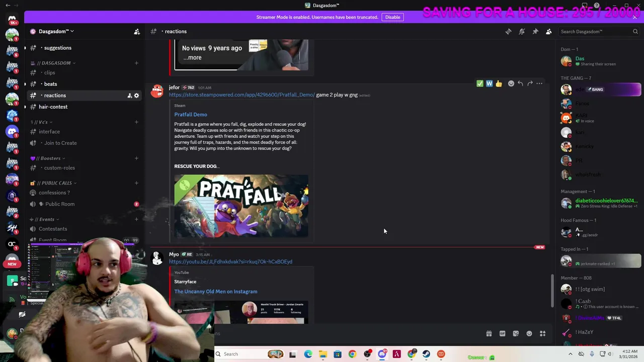The image size is (644, 362).
Task: Open Pratfall Demo embed title
Action: tap(191, 115)
